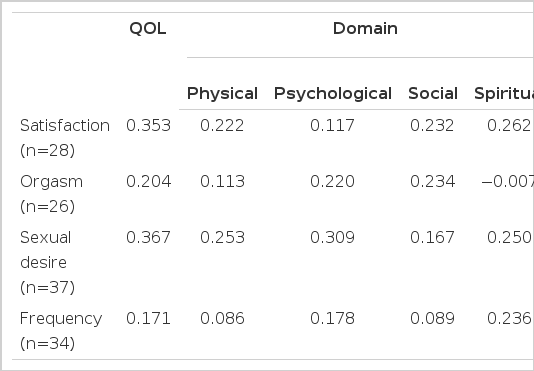Select the Orgasm (n=26) row label
Image resolution: width=534 pixels, height=371 pixels.
[x=51, y=194]
